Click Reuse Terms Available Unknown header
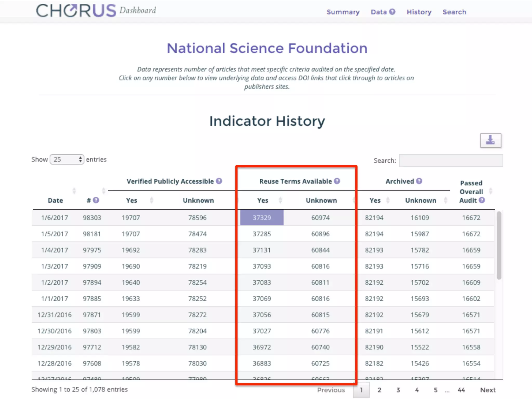The height and width of the screenshot is (399, 532). pos(321,200)
